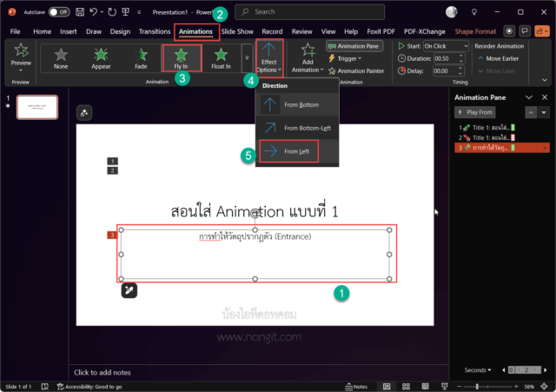
Task: Click the Animation Painter button
Action: click(x=356, y=71)
